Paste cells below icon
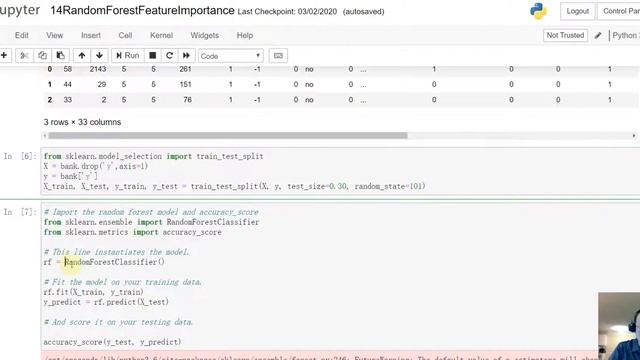Image resolution: width=640 pixels, height=360 pixels. 60,56
